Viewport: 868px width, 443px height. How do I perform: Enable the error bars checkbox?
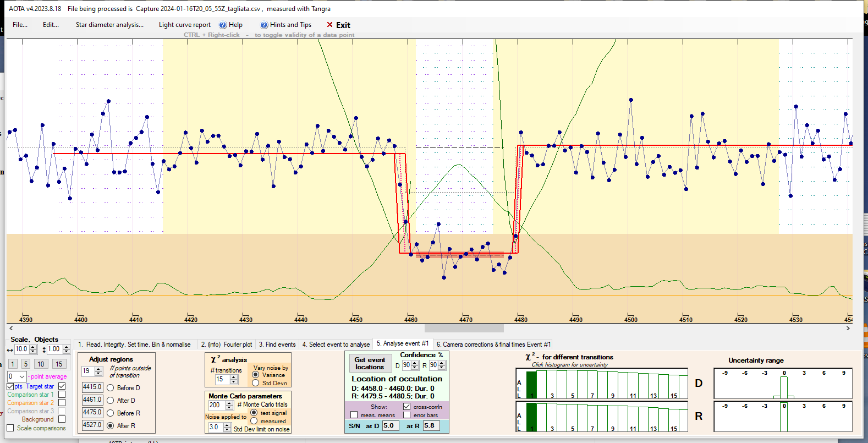407,415
